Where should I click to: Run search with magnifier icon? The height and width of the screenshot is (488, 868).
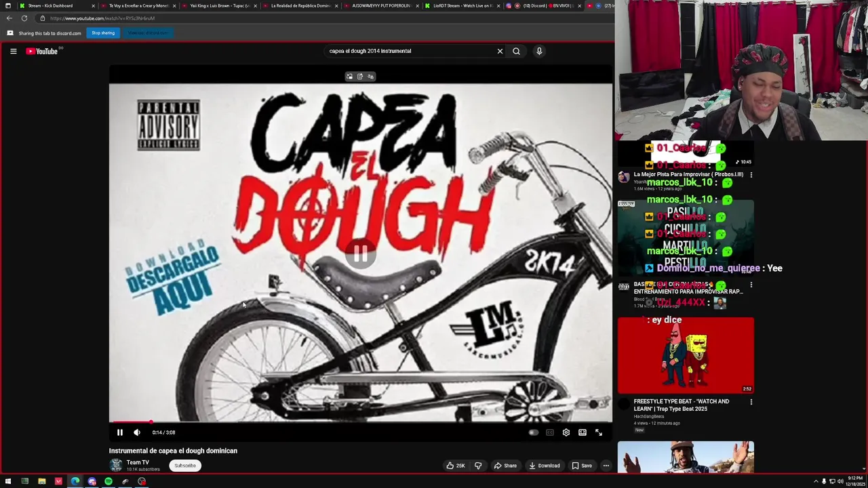[x=517, y=51]
